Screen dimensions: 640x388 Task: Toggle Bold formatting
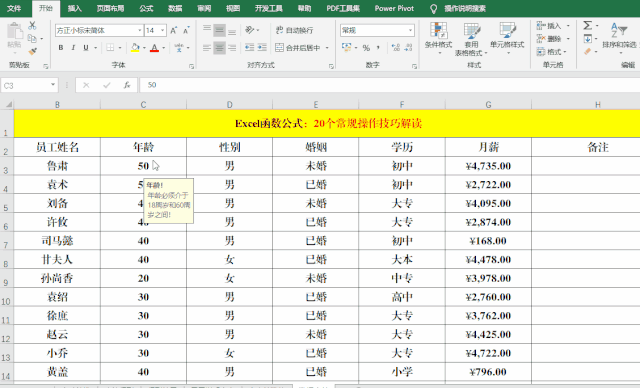(x=61, y=48)
